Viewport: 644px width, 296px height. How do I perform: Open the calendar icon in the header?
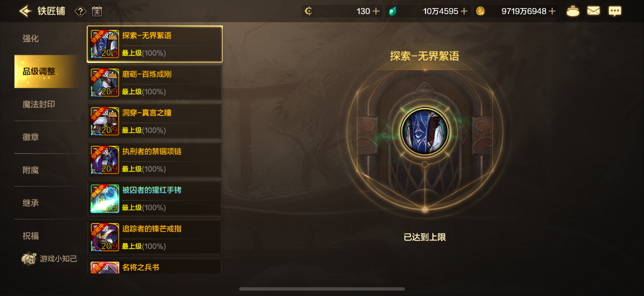pos(97,11)
